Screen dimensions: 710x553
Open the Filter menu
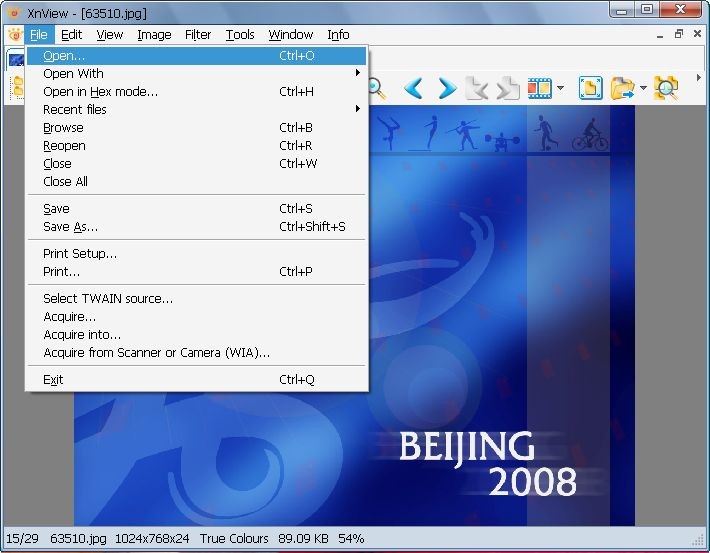[x=198, y=34]
